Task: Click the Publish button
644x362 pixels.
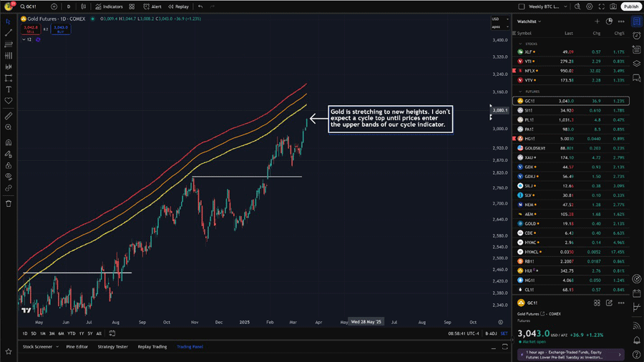Action: [x=630, y=6]
